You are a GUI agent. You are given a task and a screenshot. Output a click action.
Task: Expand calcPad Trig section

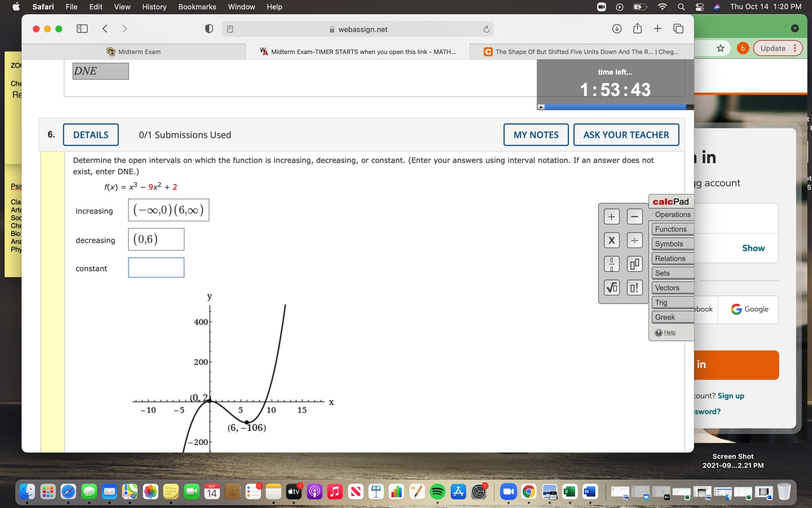coord(672,303)
